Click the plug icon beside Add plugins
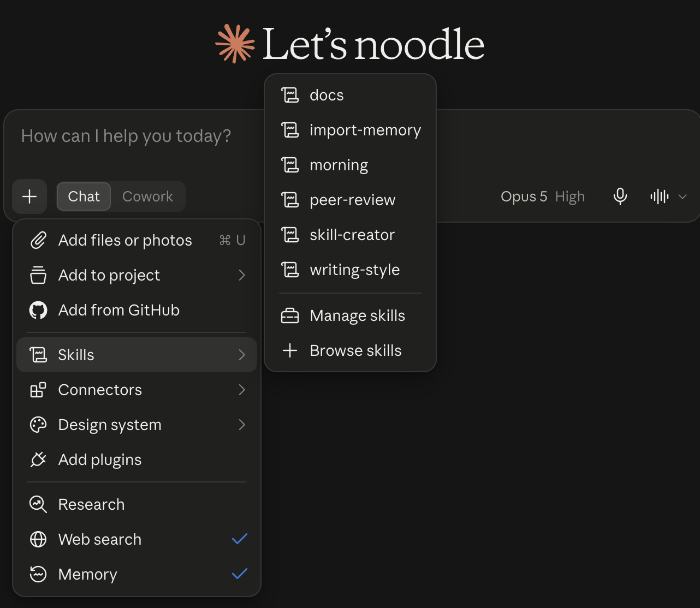 click(38, 460)
